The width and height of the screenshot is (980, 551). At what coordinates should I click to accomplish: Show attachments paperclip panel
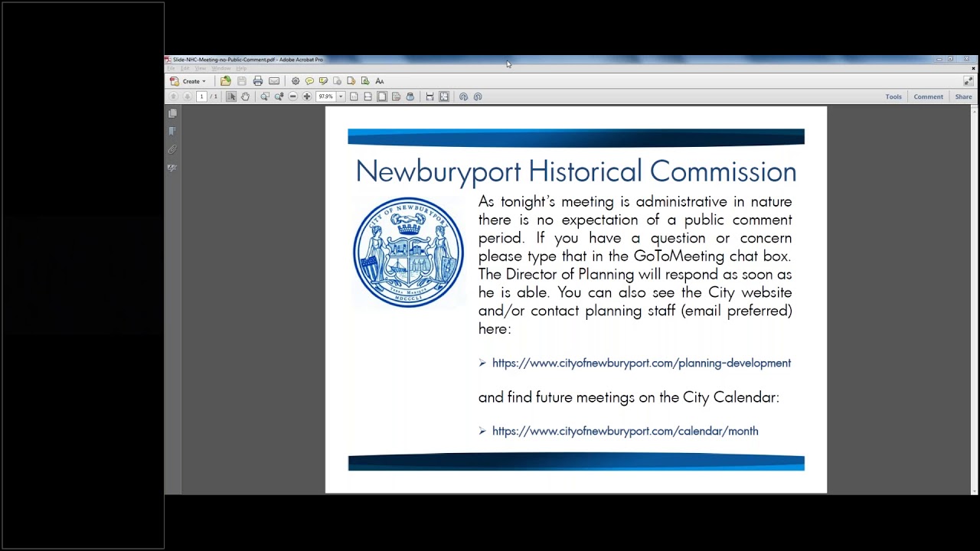pyautogui.click(x=172, y=150)
